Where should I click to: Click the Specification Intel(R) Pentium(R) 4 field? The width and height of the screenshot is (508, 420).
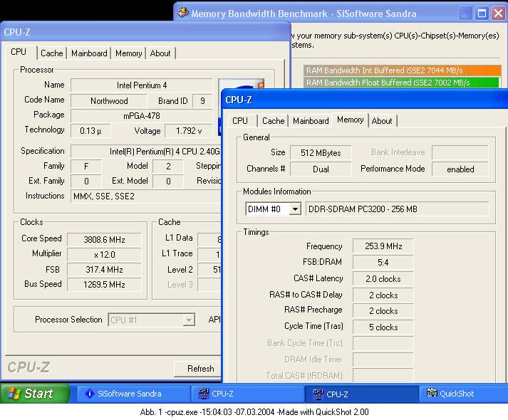[146, 152]
